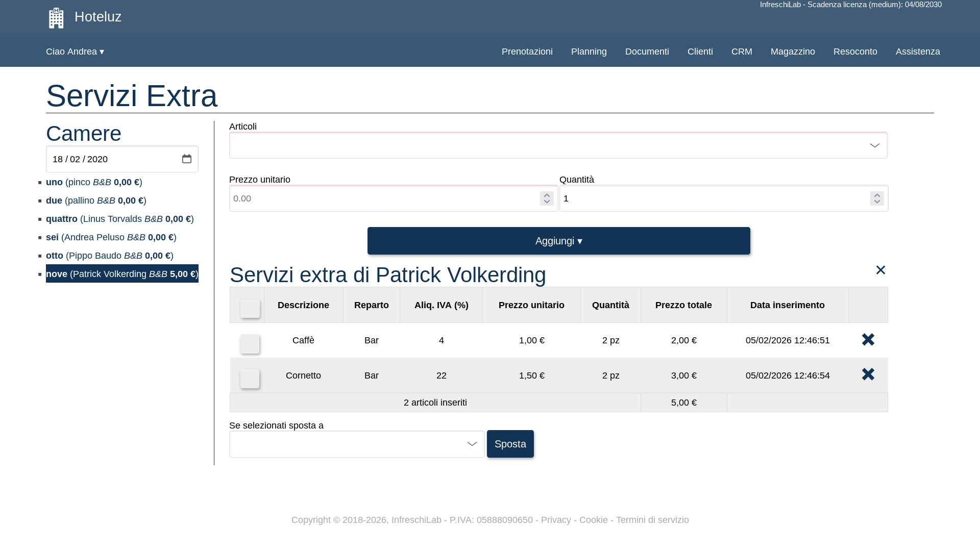The image size is (980, 551).
Task: Increase Prezzo unitario with stepper up arrow
Action: (547, 195)
